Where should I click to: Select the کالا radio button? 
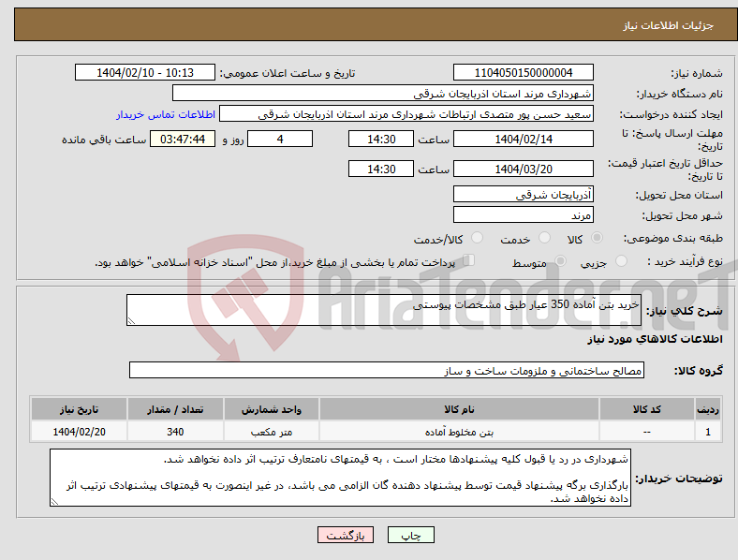[x=597, y=238]
